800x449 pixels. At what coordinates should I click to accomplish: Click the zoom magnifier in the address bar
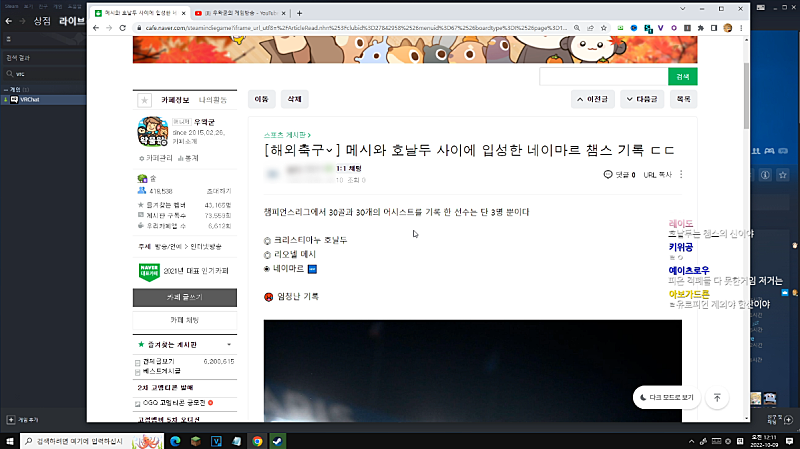tap(577, 28)
